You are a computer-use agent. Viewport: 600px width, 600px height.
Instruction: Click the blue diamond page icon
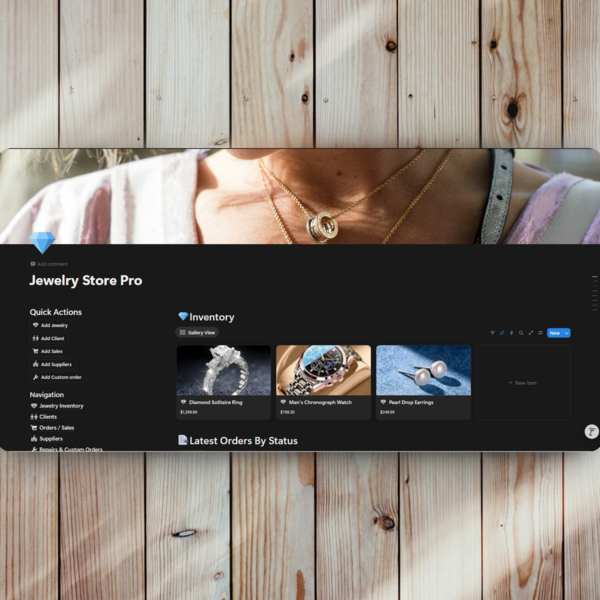coord(42,242)
